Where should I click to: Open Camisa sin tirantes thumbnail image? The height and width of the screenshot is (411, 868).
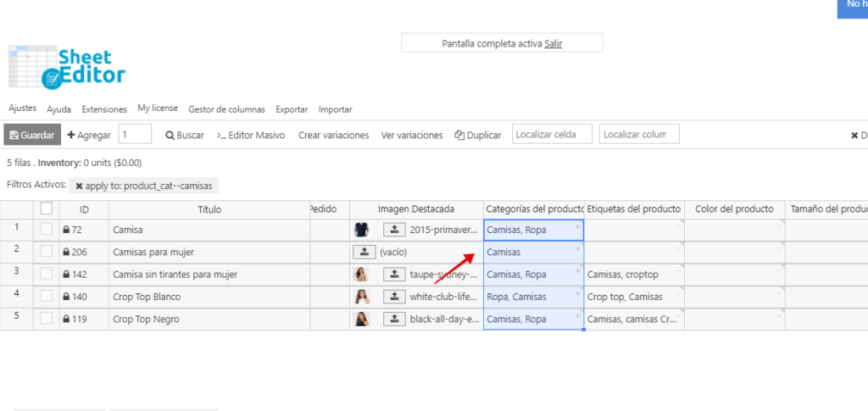click(x=361, y=275)
